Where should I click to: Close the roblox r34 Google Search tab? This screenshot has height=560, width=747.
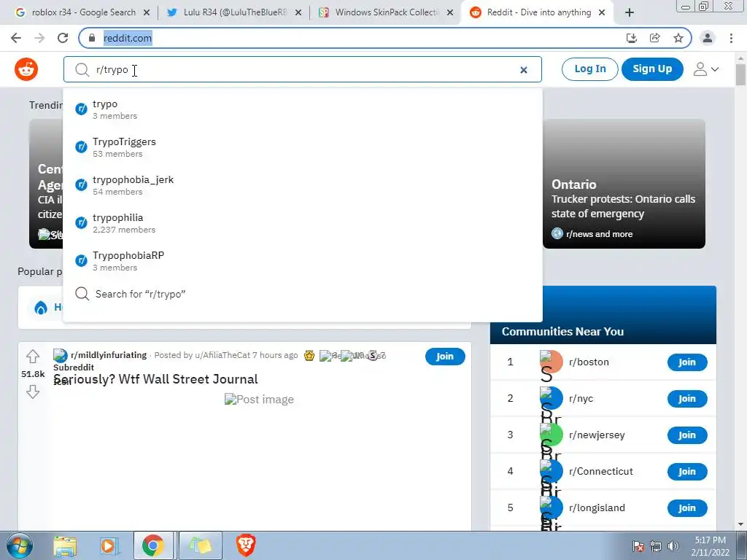point(147,13)
